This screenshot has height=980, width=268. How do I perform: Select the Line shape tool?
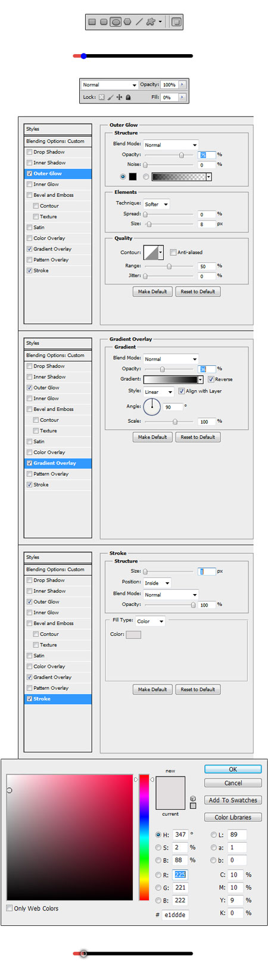click(x=139, y=22)
